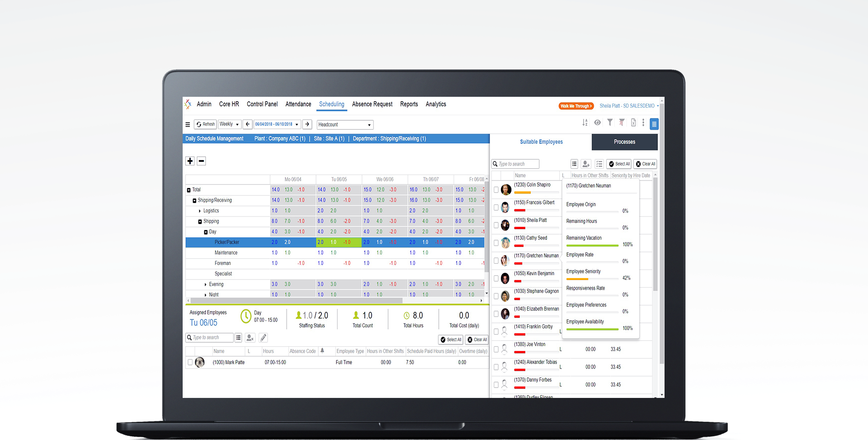This screenshot has height=440, width=868.
Task: Click Clear All in Assigned Employees panel
Action: (477, 340)
